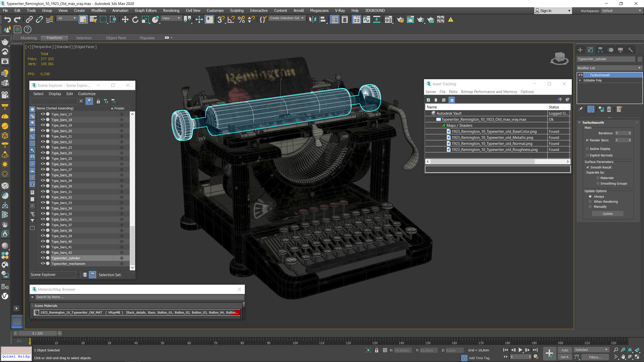Click Pin Stack icon under modifier list
644x362 pixels.
click(581, 109)
